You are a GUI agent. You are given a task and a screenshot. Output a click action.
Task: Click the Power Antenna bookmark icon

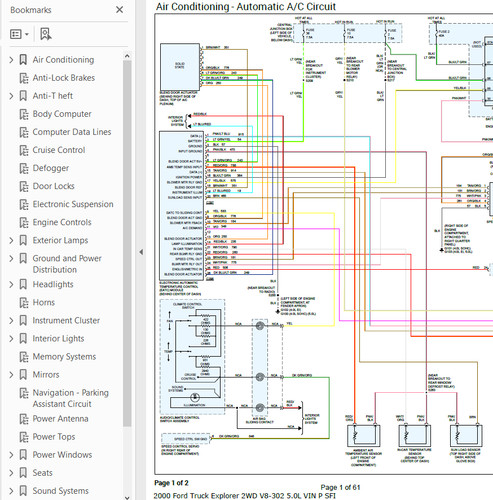tap(24, 419)
